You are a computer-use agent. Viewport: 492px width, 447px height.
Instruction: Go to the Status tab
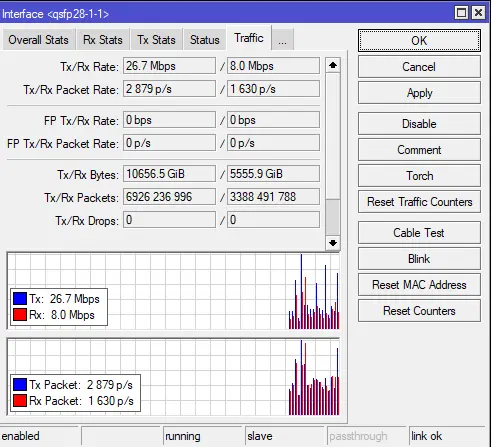(x=205, y=40)
